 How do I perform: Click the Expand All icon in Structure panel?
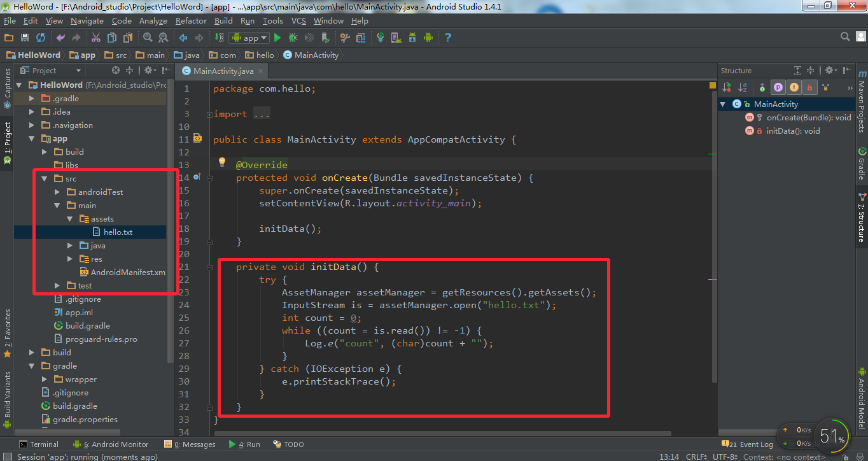click(797, 70)
